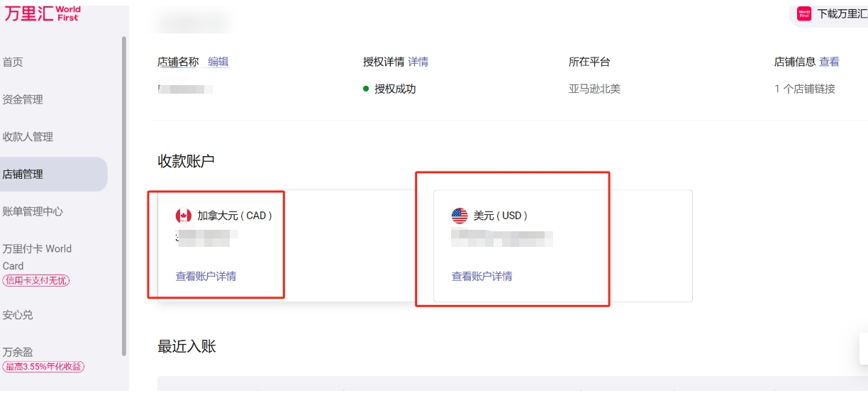The height and width of the screenshot is (398, 868).
Task: Open 详情 link beside 授权详情
Action: tap(418, 62)
